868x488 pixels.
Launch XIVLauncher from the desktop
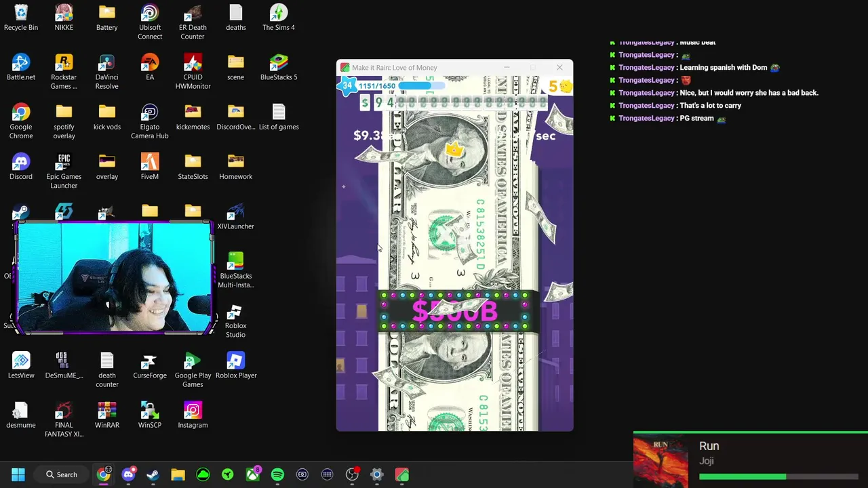[236, 217]
